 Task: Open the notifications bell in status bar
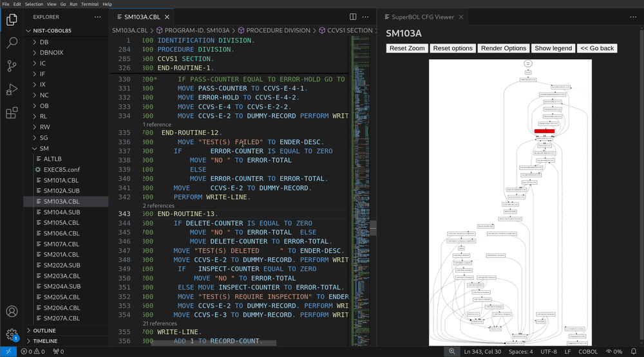pos(634,352)
